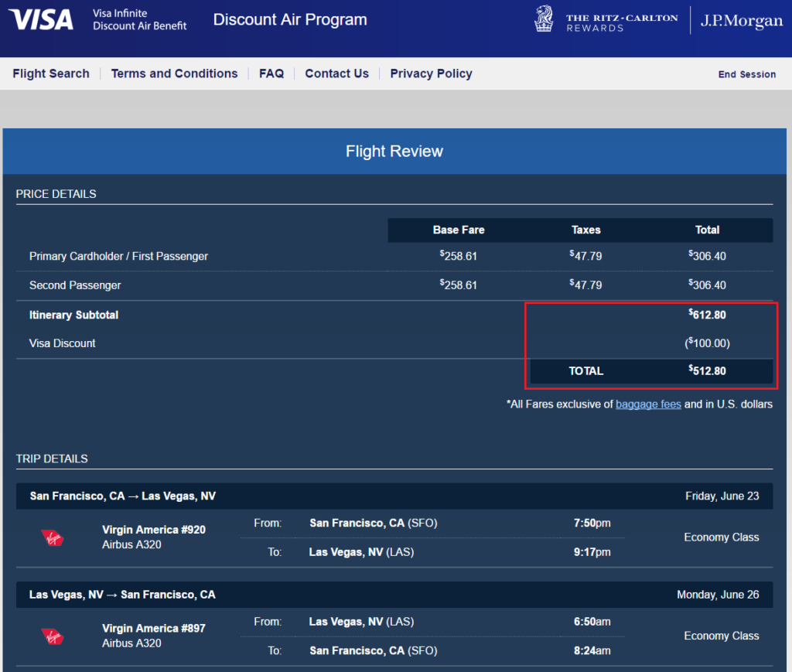Viewport: 792px width, 672px height.
Task: Click the PRICE DETAILS section label
Action: (x=56, y=194)
